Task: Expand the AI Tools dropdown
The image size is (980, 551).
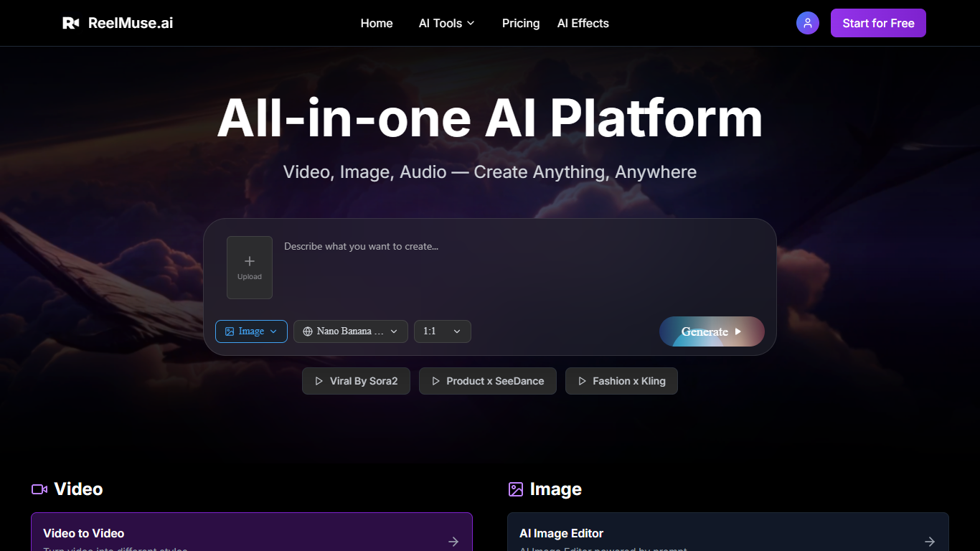Action: (446, 22)
